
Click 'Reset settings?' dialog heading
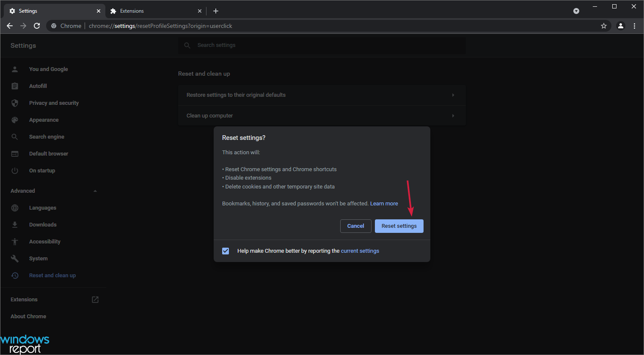click(244, 138)
